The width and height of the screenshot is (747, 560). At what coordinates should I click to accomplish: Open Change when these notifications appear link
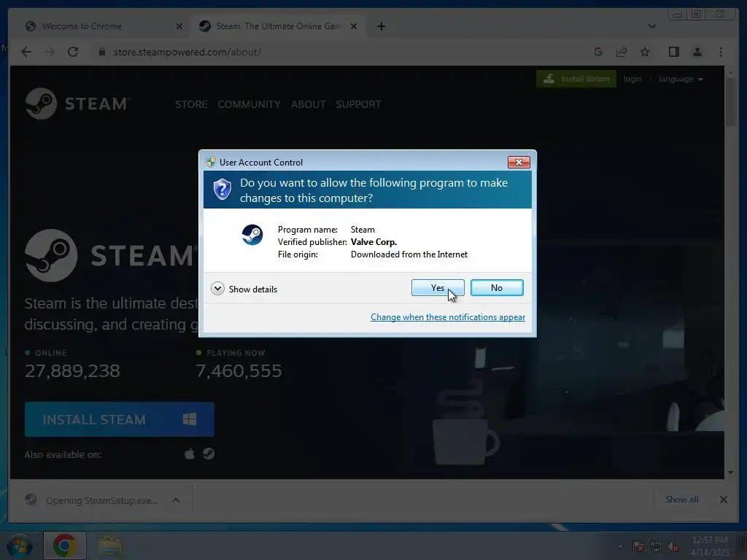click(x=448, y=317)
